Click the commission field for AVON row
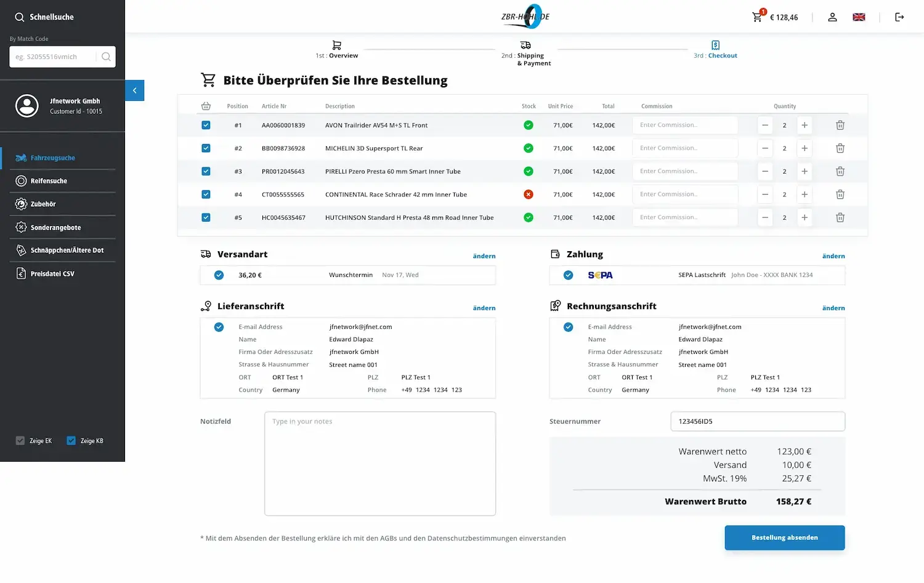 click(685, 125)
